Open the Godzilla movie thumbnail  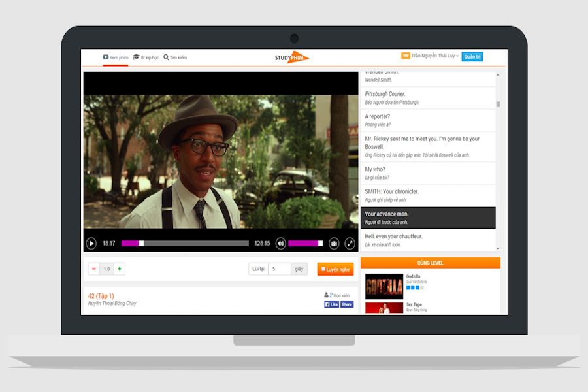coord(384,286)
